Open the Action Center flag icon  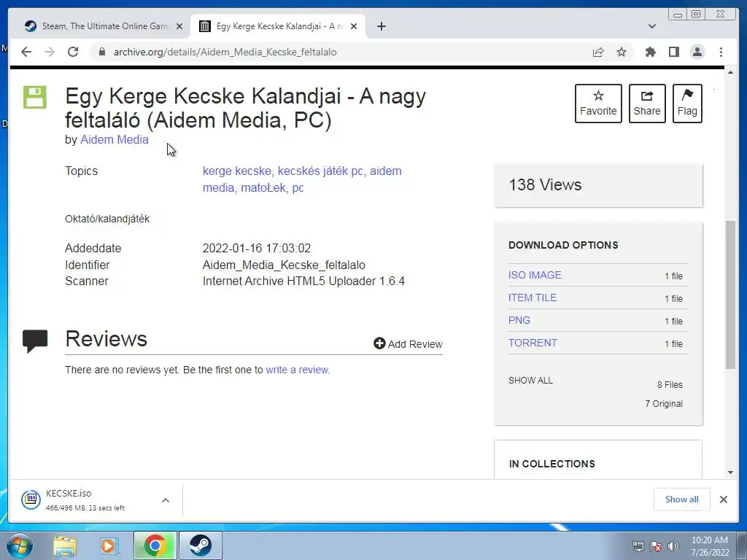(656, 546)
